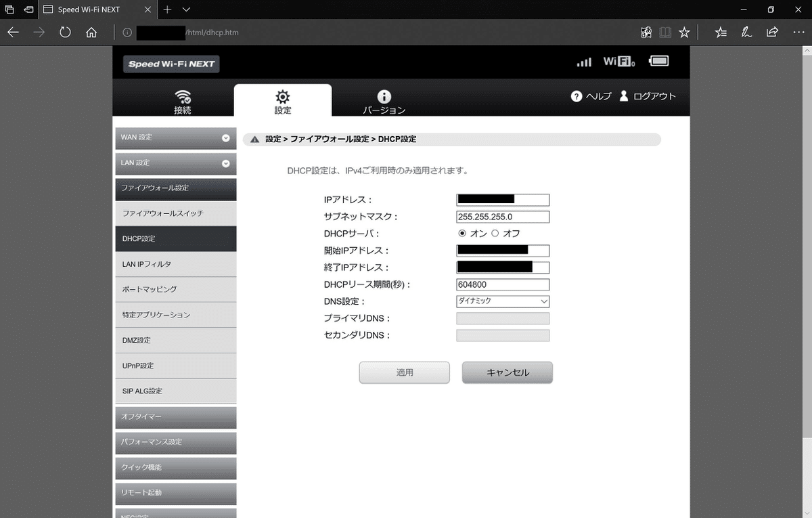This screenshot has width=812, height=518.
Task: Click the battery status icon
Action: [659, 61]
